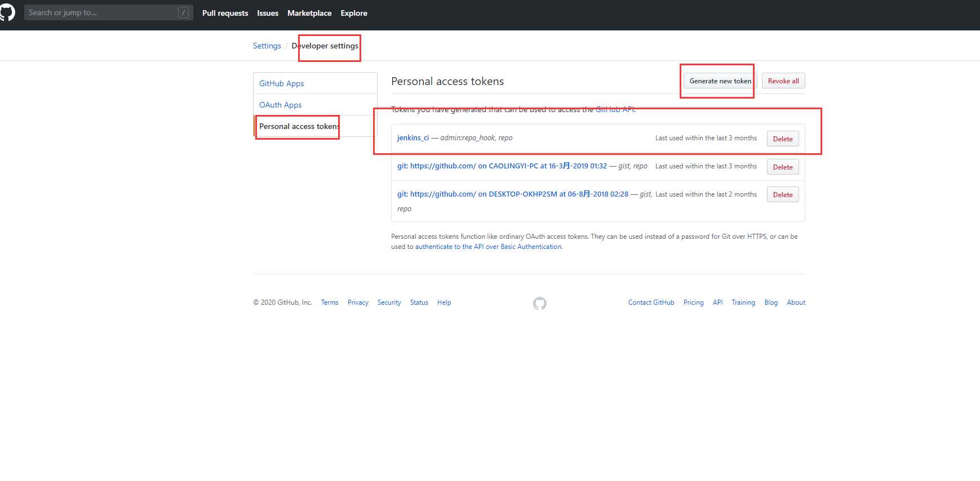
Task: Open Training footer link
Action: 743,302
